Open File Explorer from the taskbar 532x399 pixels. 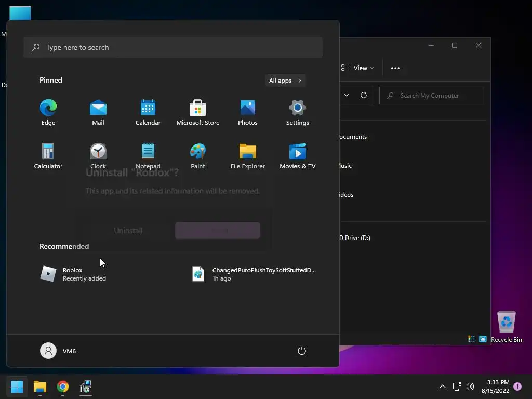click(40, 387)
